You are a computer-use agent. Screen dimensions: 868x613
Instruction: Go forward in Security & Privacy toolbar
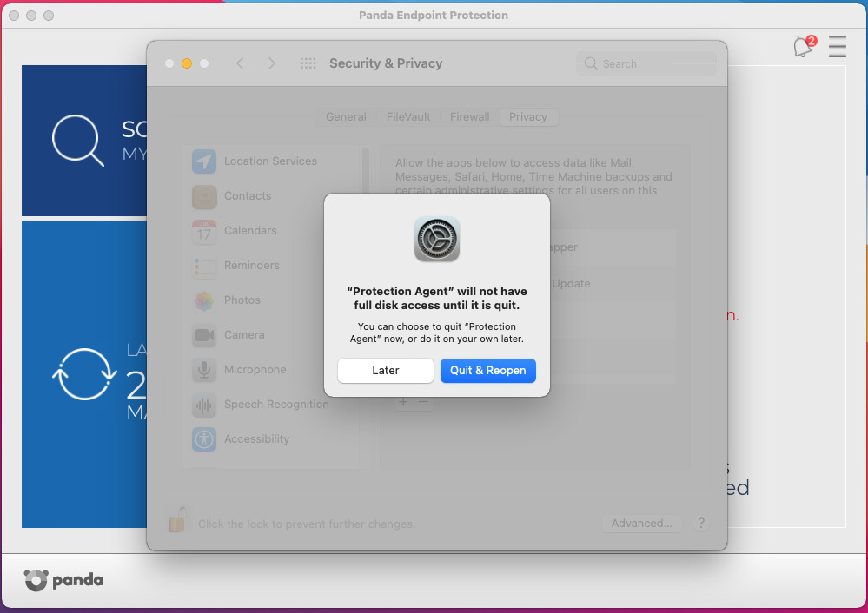[x=271, y=63]
